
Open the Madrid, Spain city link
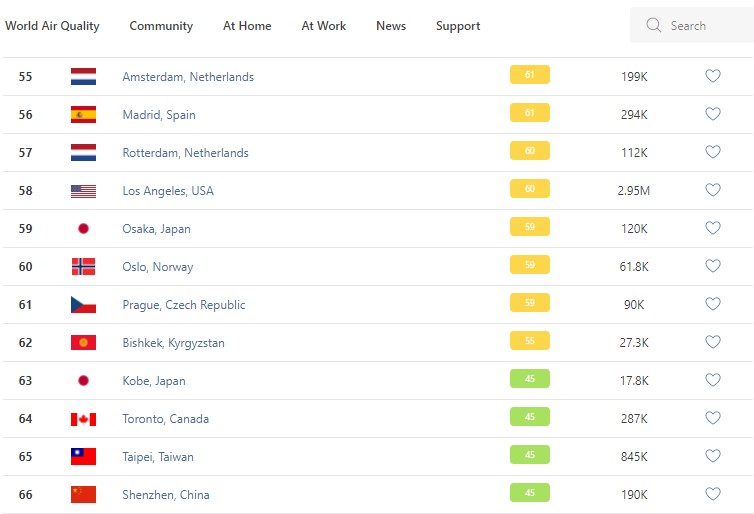click(159, 115)
